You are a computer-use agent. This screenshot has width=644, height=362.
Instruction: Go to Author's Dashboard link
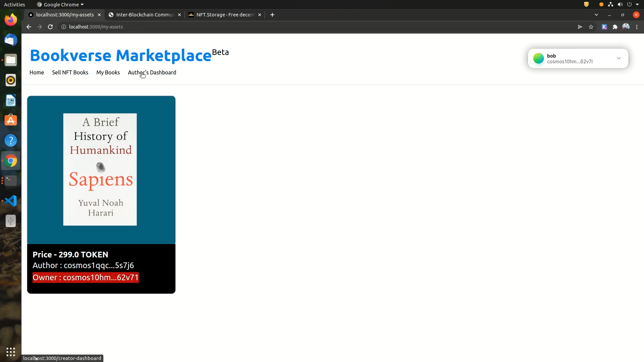click(152, 73)
